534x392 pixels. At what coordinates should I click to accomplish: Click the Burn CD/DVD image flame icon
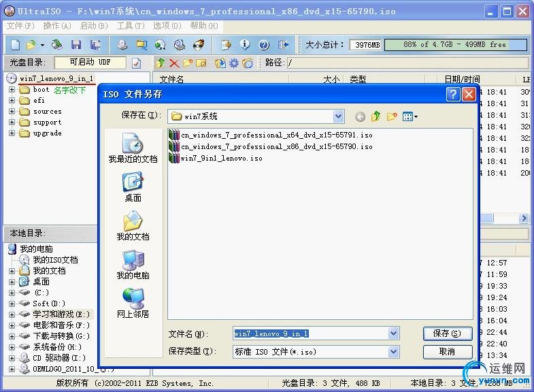tap(199, 45)
